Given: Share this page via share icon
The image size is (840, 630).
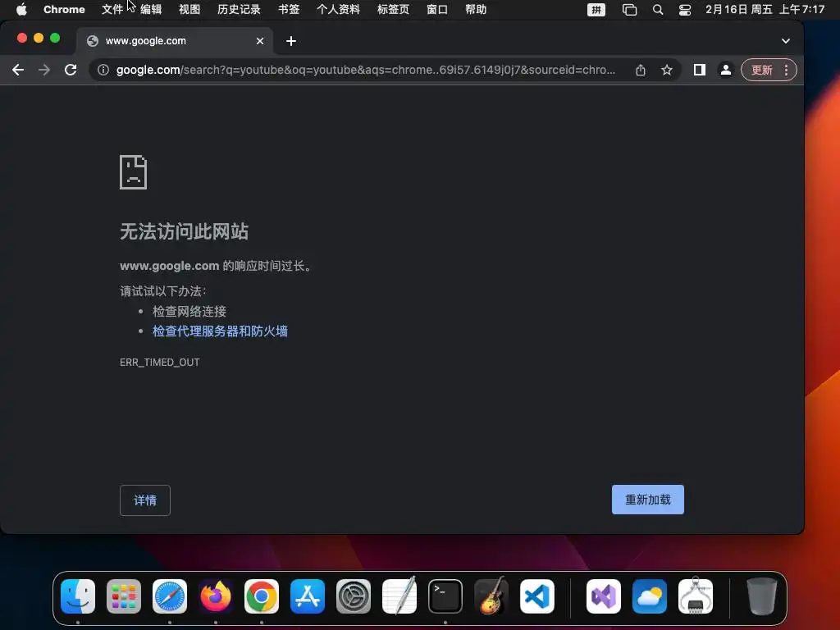Looking at the screenshot, I should pos(640,70).
